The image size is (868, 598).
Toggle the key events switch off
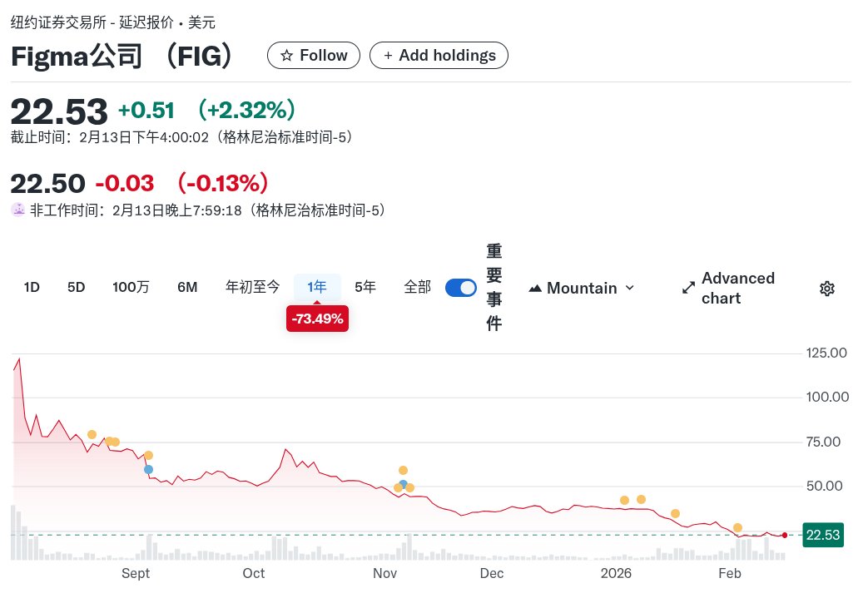click(x=460, y=288)
